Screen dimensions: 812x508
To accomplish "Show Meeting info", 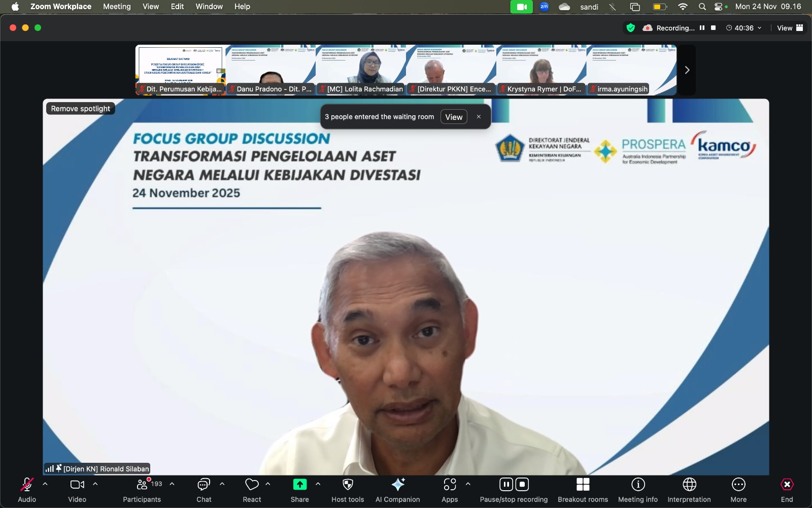I will [x=637, y=484].
